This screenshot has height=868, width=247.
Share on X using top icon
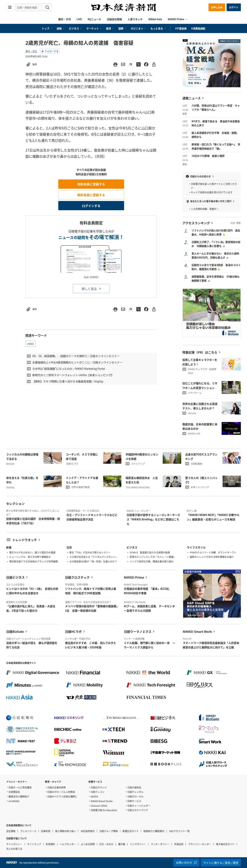coord(138,64)
